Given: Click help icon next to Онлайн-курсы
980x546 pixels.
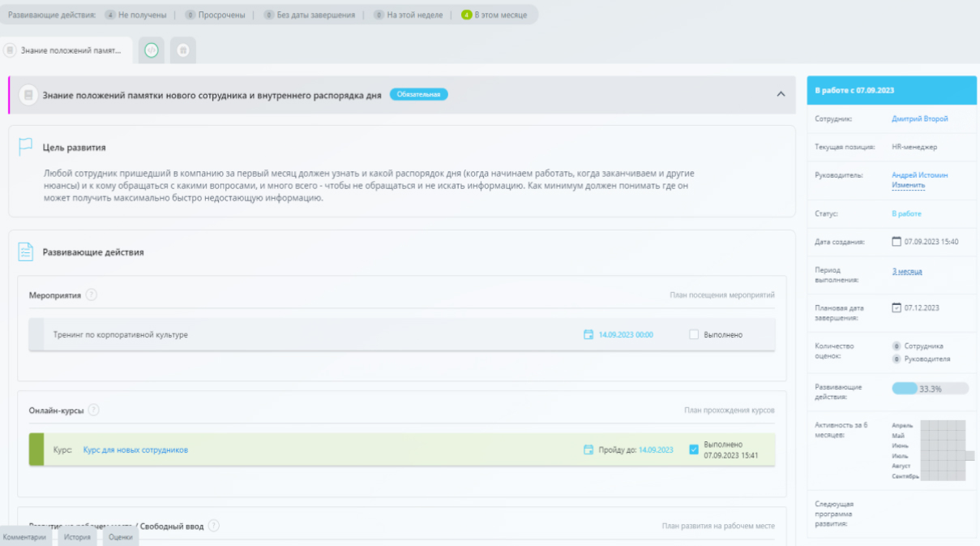Looking at the screenshot, I should (x=94, y=411).
